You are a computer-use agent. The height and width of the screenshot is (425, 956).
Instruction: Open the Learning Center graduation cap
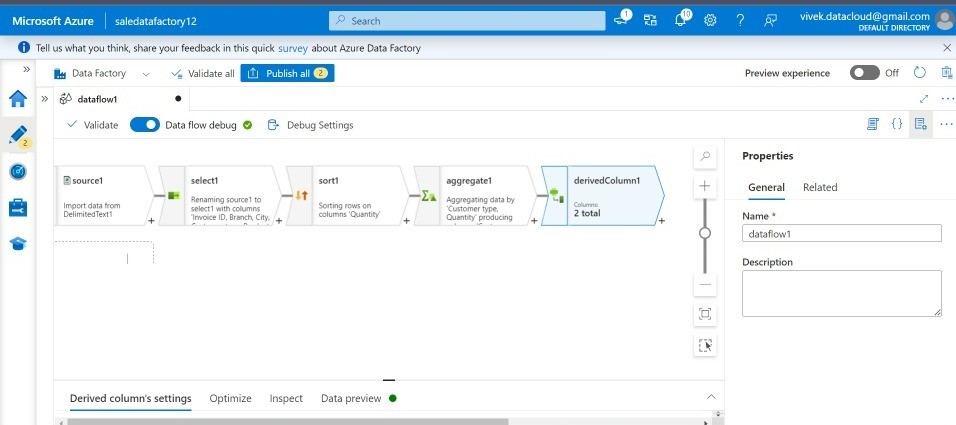pyautogui.click(x=18, y=244)
